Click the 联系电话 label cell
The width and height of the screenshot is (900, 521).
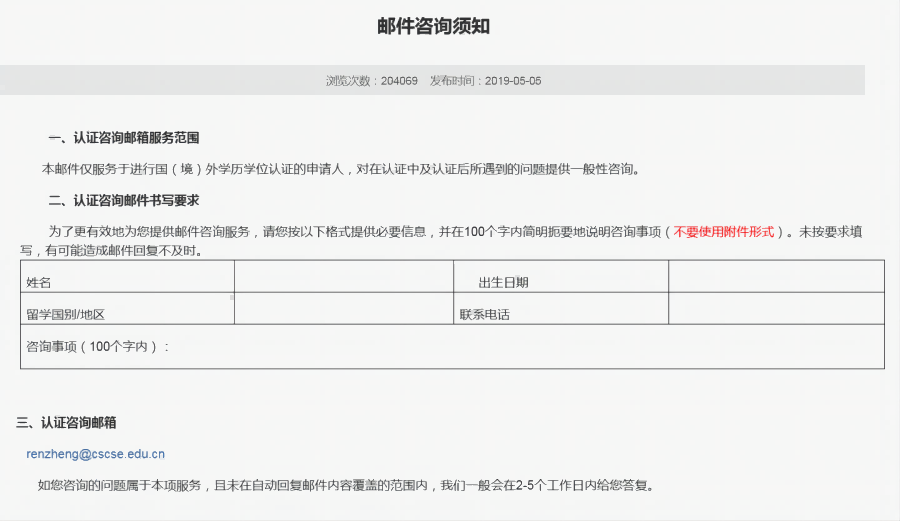coord(559,313)
